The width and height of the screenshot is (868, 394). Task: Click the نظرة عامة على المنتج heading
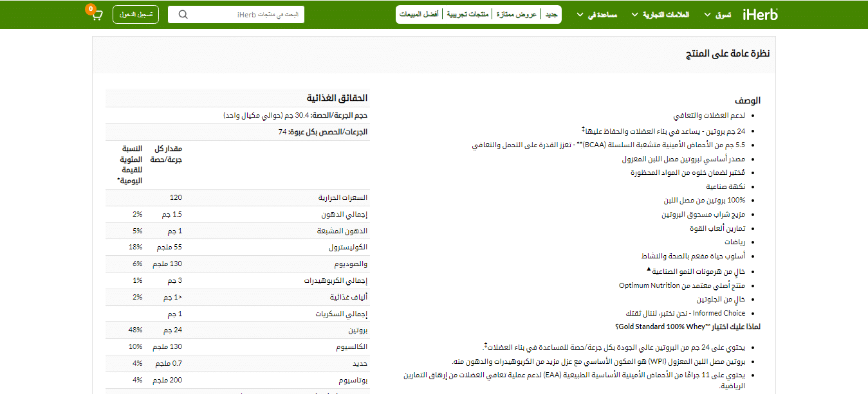(x=728, y=54)
